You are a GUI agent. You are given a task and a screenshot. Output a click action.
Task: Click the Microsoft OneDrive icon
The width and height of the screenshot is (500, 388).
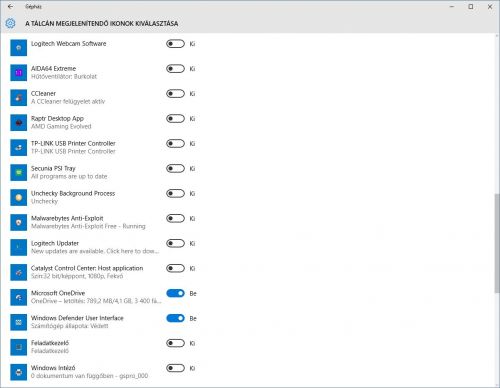(19, 297)
